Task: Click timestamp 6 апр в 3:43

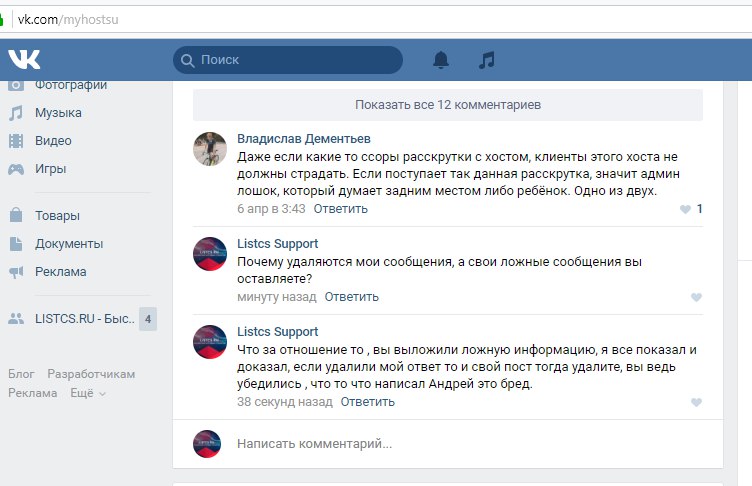Action: [271, 209]
